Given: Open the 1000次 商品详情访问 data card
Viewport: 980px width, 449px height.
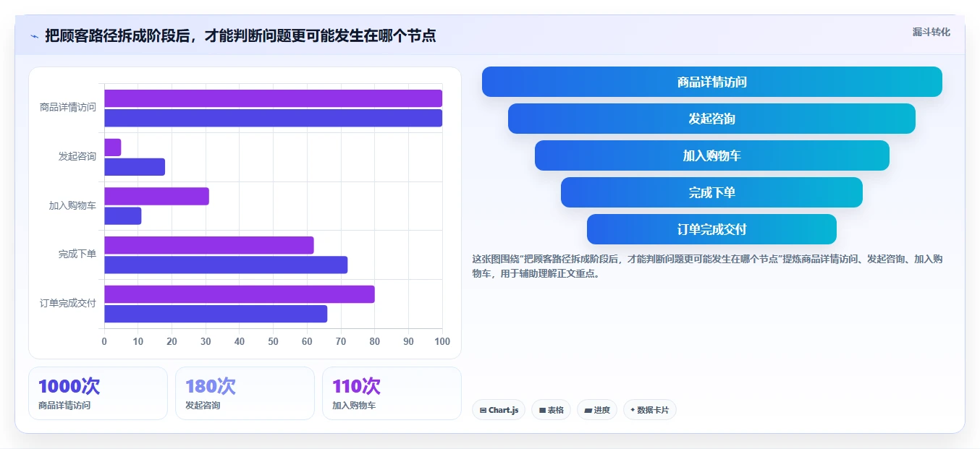Looking at the screenshot, I should 98,393.
